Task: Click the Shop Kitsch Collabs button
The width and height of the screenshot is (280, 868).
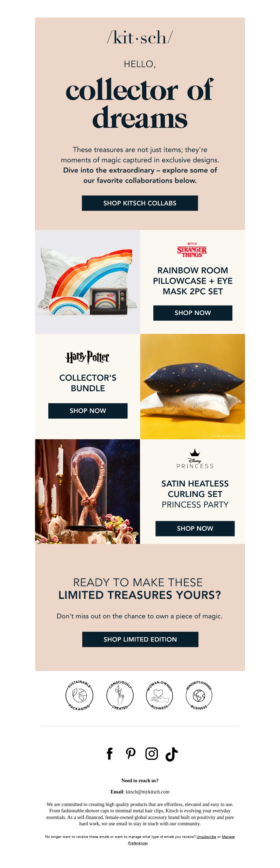Action: pos(140,203)
